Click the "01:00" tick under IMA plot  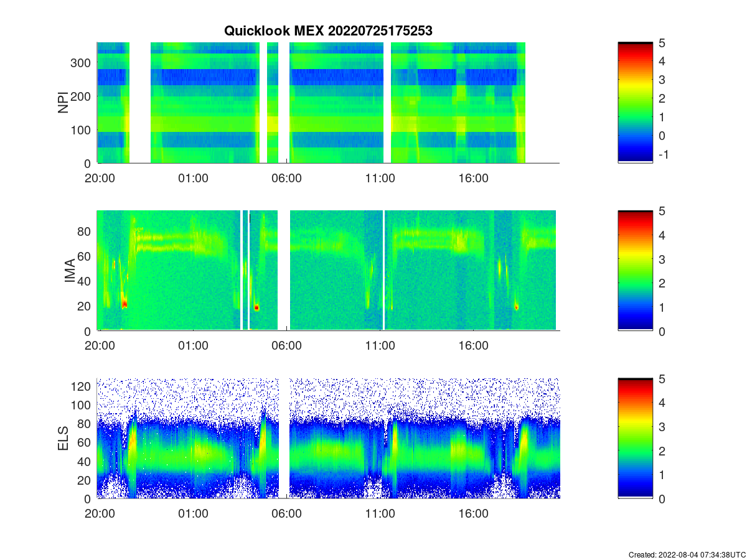point(193,346)
